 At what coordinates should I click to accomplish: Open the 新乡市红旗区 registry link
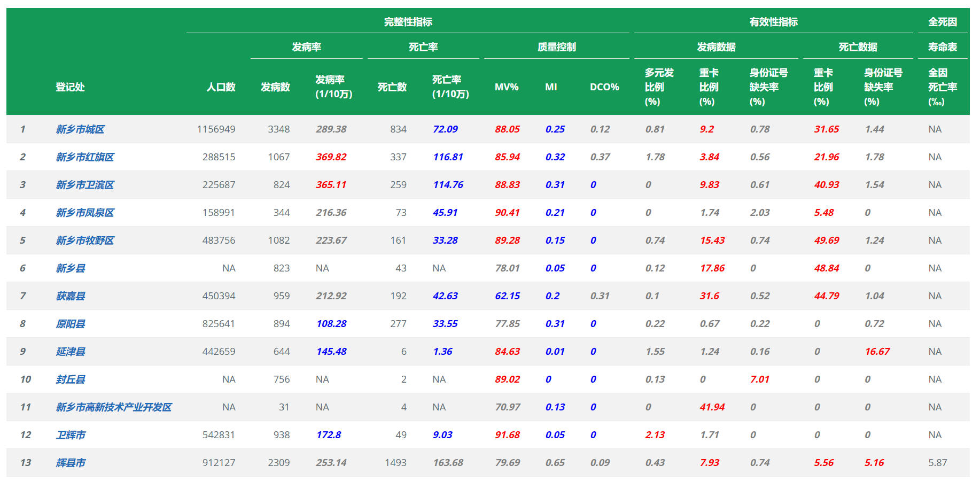(x=85, y=157)
